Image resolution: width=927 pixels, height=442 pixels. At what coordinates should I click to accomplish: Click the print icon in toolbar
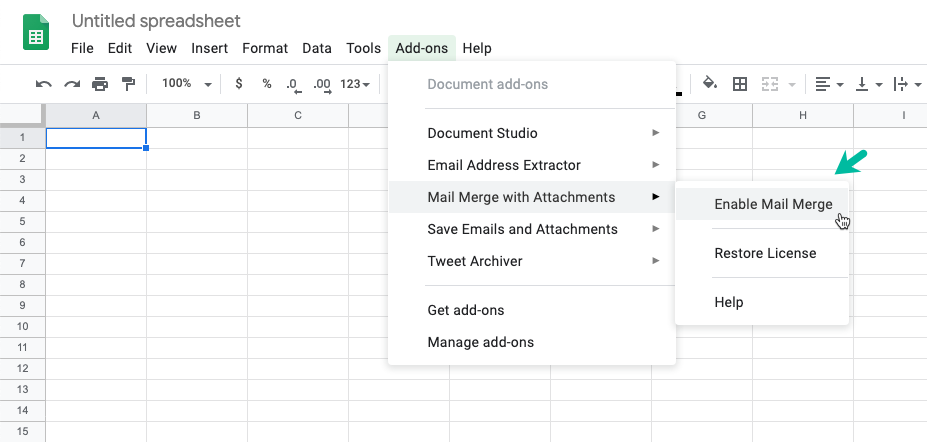100,84
